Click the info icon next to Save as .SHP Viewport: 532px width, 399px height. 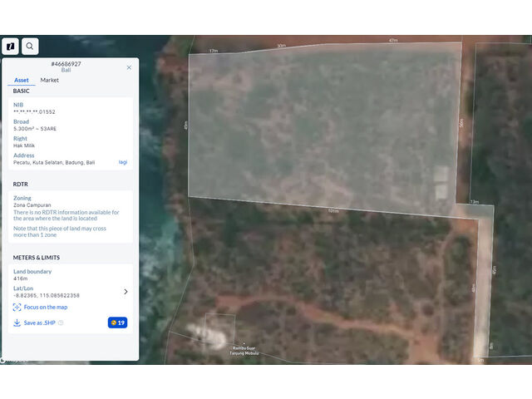pyautogui.click(x=61, y=323)
